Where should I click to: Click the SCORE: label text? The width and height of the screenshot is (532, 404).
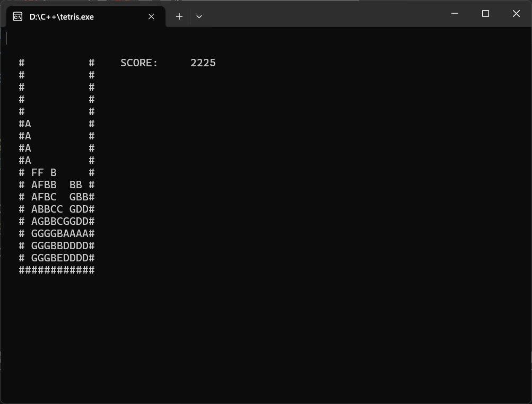pos(139,63)
